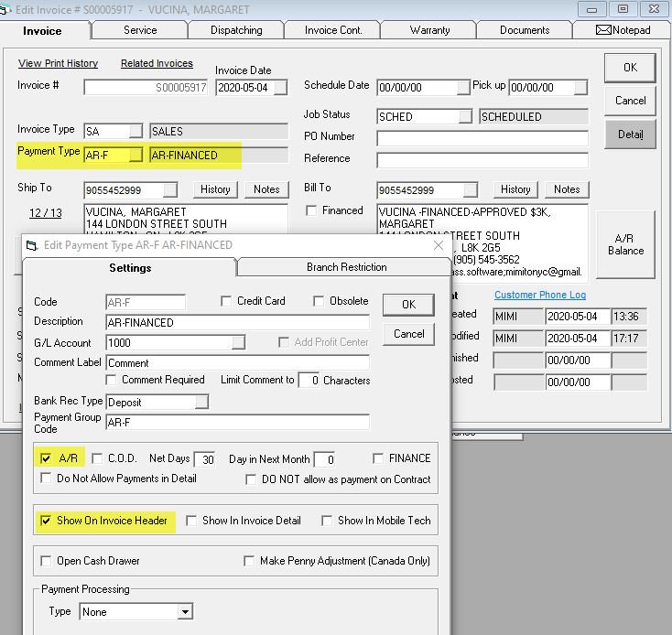Check Do Not Allow Payments in Detail

[x=46, y=478]
